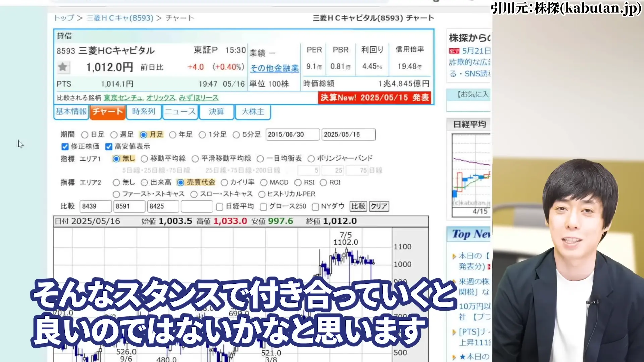The height and width of the screenshot is (362, 644).
Task: Select the RSI indicator
Action: point(298,183)
